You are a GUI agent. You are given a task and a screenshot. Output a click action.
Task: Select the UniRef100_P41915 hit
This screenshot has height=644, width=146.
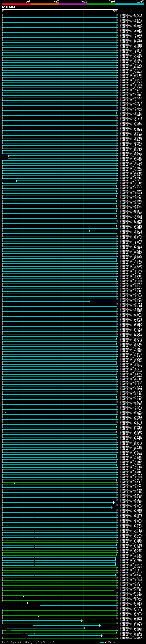point(131,615)
